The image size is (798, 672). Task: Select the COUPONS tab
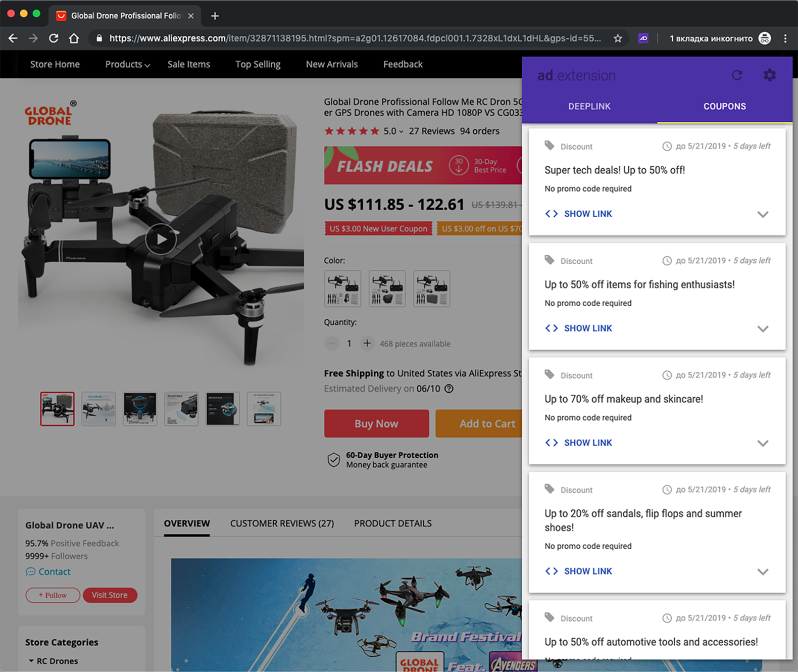(724, 106)
